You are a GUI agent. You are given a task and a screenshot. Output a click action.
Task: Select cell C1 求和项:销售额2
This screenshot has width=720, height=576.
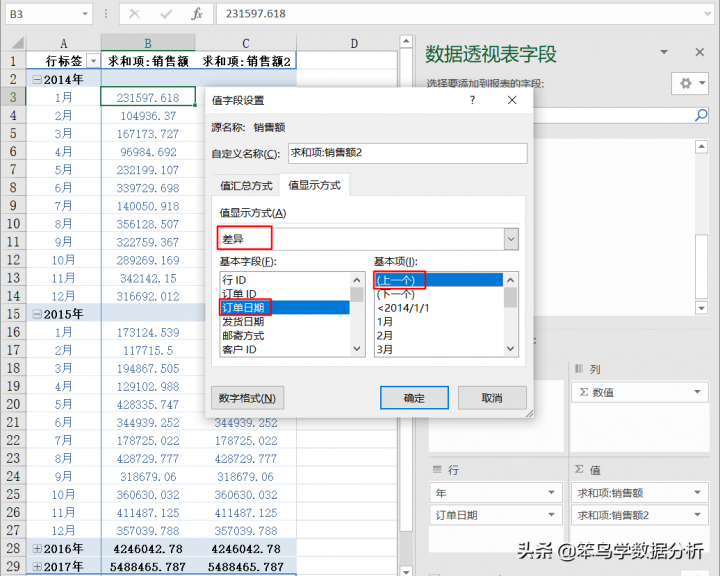(x=246, y=61)
